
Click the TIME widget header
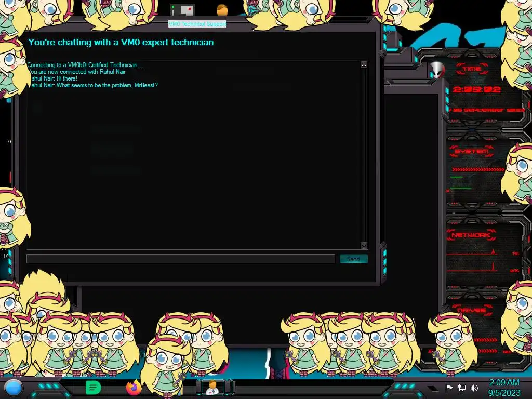[472, 69]
